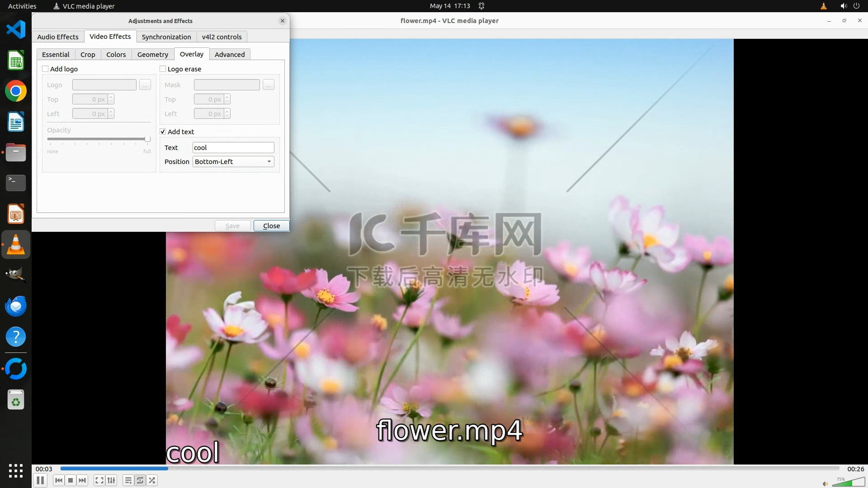The height and width of the screenshot is (488, 868).
Task: Click the video seek progress bar
Action: click(449, 469)
